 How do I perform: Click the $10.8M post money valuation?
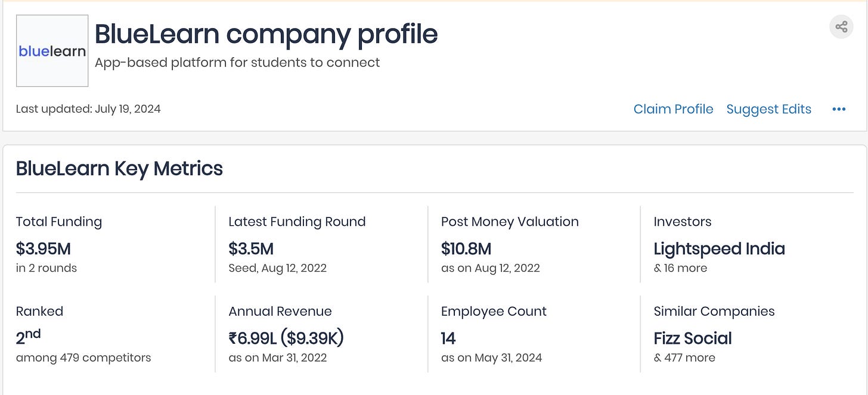466,248
